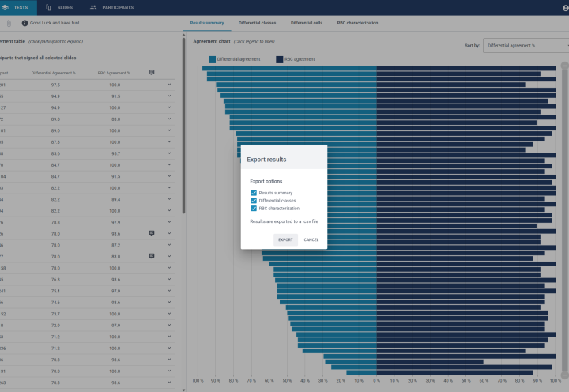Expand participant row with 78.8 agreement

[x=169, y=222]
